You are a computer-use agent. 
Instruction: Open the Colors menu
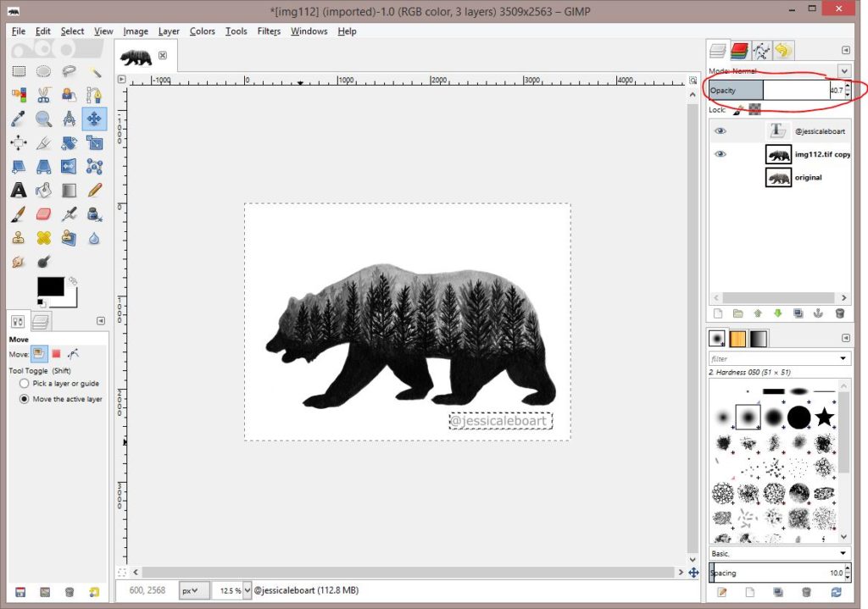pos(202,31)
